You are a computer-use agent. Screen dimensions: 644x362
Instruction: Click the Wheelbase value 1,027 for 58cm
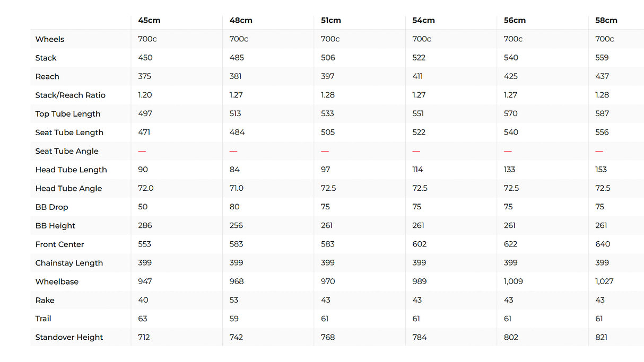[x=604, y=281]
